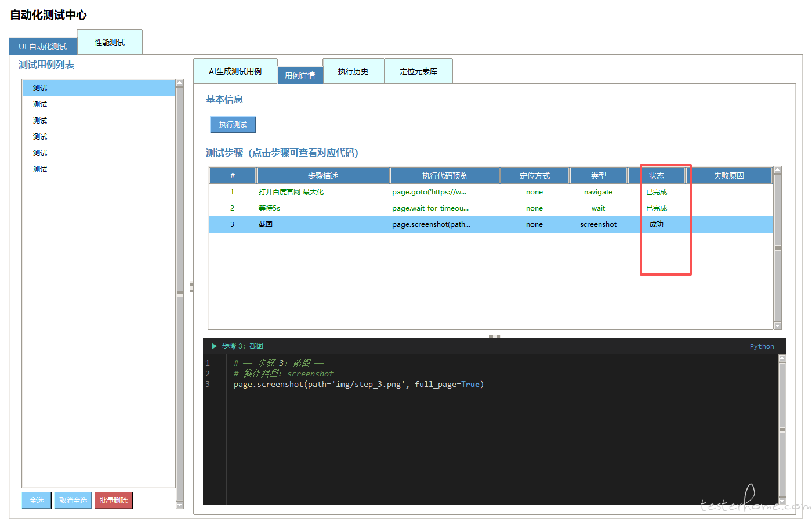812x522 pixels.
Task: Click the splitter grip between steps table and code
Action: [494, 336]
